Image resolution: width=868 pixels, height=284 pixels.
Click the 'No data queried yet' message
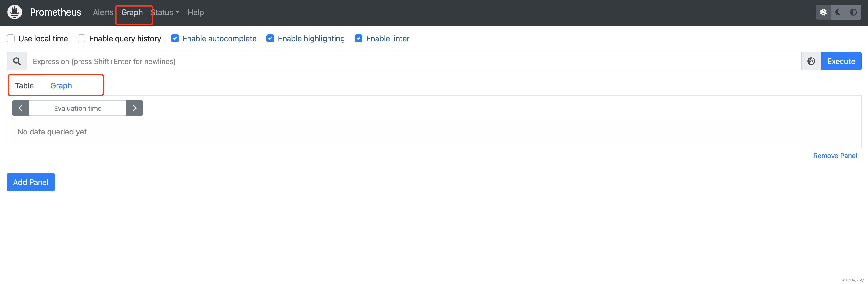(x=52, y=132)
